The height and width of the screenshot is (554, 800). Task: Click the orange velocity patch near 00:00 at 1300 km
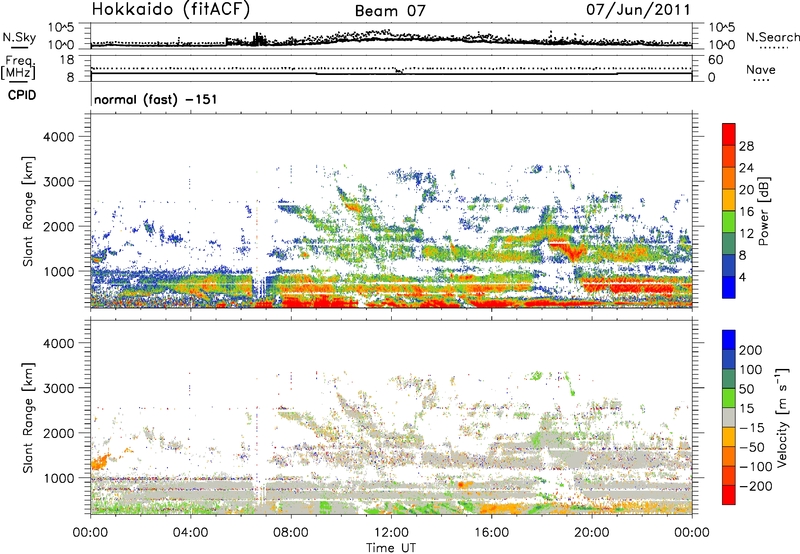(99, 462)
